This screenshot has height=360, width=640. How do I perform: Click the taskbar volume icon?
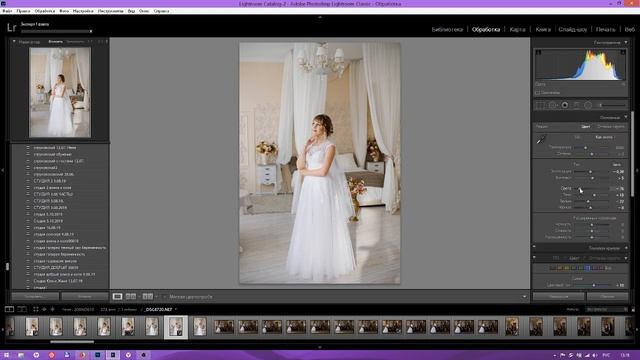click(595, 356)
